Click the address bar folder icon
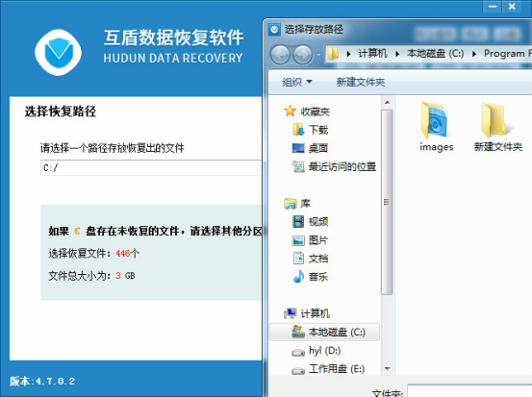 (x=333, y=54)
